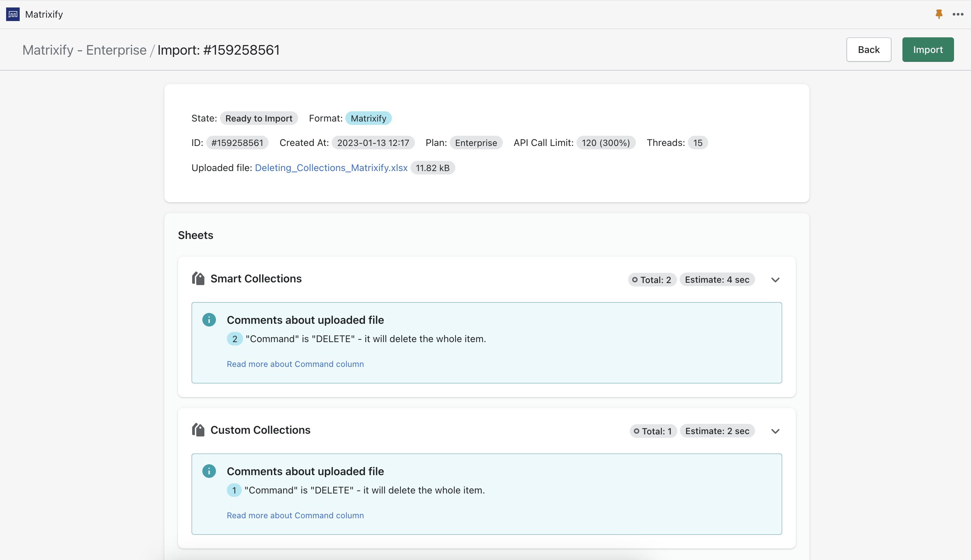Expand the Smart Collections sheet chevron
The width and height of the screenshot is (971, 560).
(775, 280)
